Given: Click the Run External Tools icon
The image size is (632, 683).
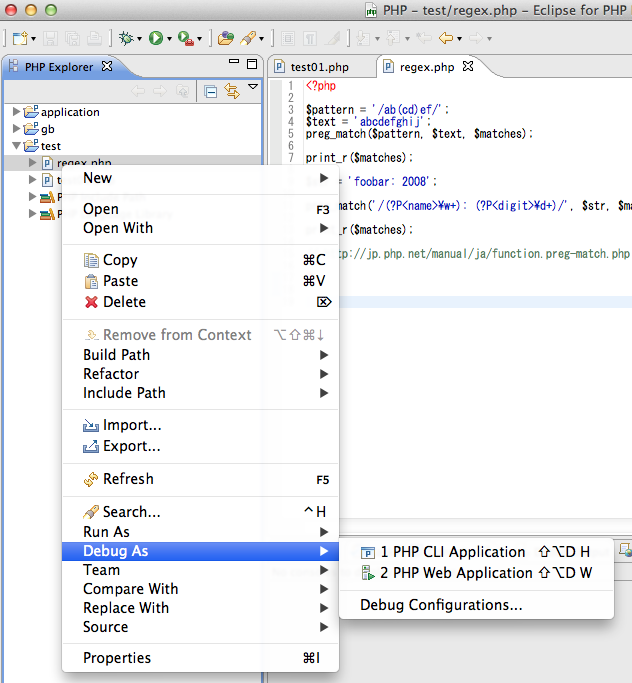Looking at the screenshot, I should (186, 39).
